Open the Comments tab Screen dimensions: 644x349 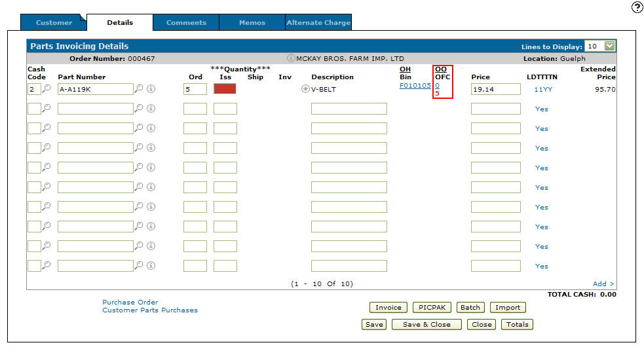tap(186, 22)
